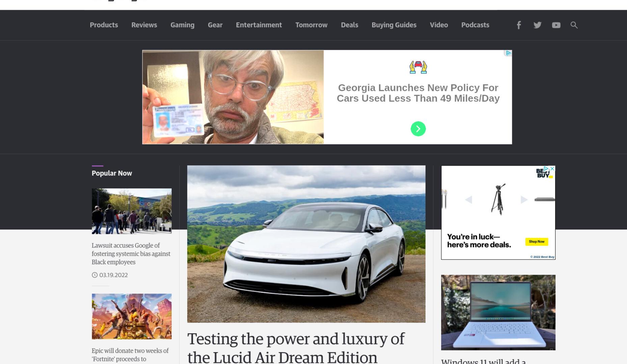Open the Tomorrow section
Image resolution: width=627 pixels, height=364 pixels.
coord(311,25)
